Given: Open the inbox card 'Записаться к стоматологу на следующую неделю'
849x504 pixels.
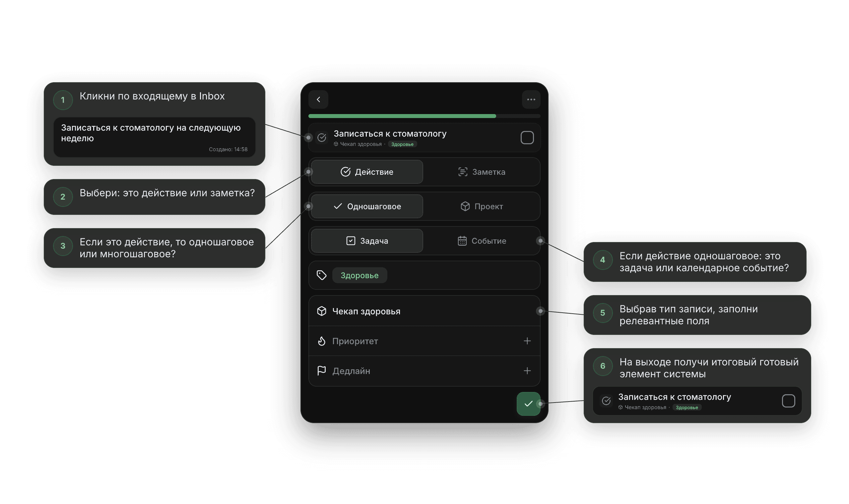Looking at the screenshot, I should pyautogui.click(x=155, y=137).
